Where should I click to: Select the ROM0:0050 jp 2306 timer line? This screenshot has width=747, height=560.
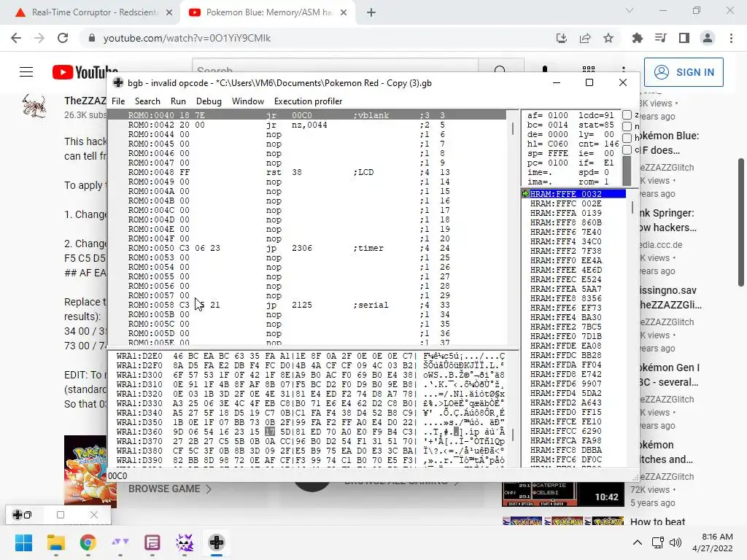(307, 248)
